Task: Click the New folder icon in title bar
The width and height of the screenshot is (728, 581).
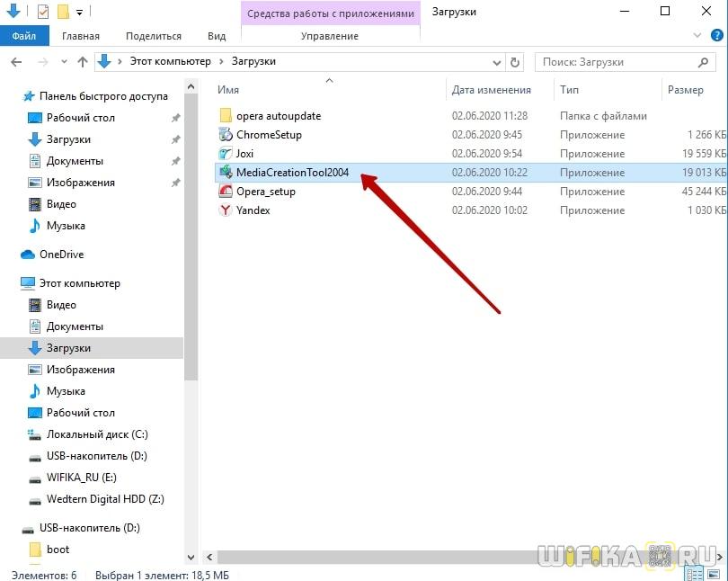Action: coord(63,11)
